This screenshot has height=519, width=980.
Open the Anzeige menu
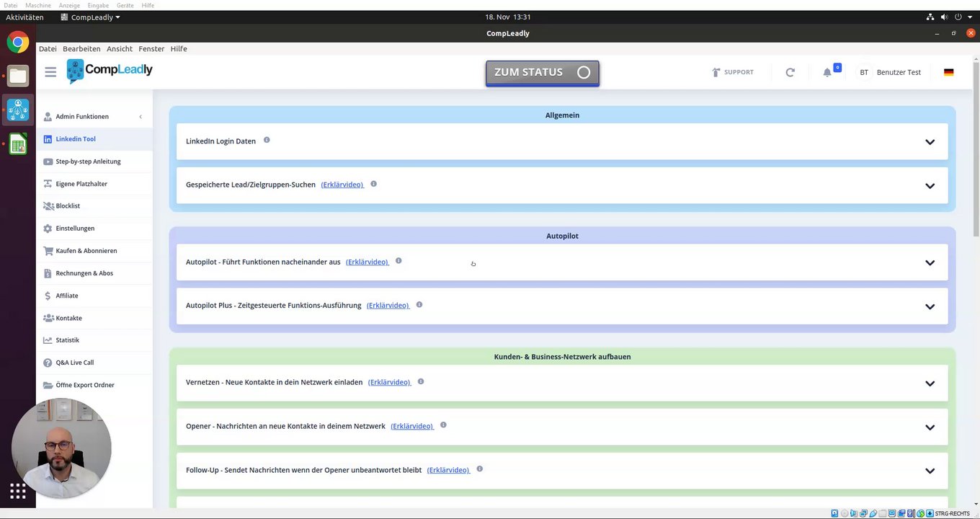click(x=69, y=5)
